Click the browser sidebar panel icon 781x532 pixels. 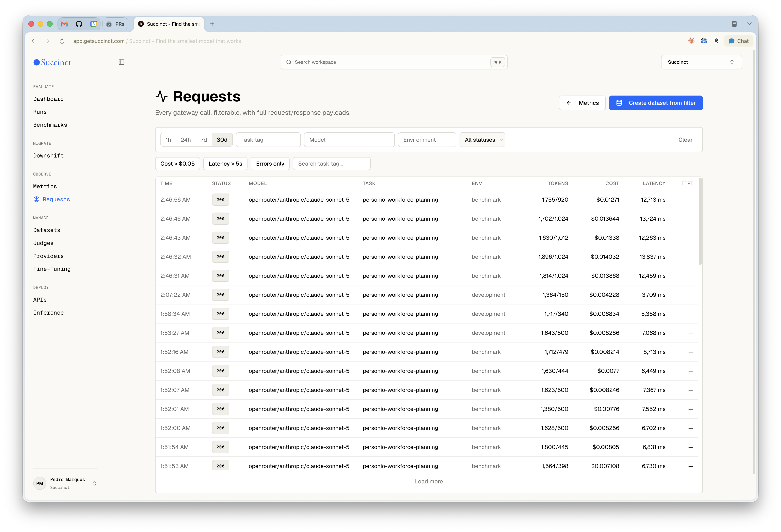click(x=734, y=24)
